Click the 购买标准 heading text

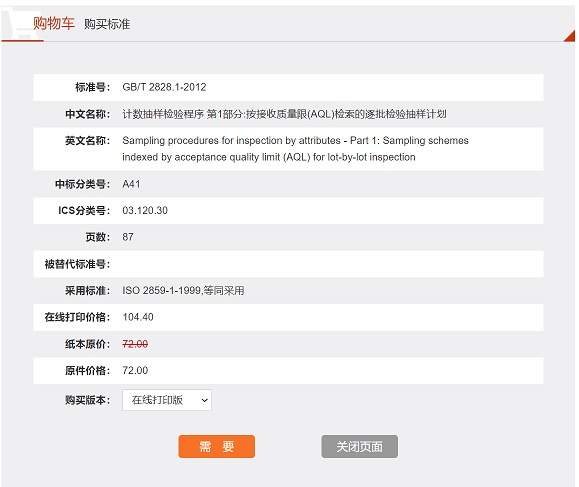click(x=107, y=24)
